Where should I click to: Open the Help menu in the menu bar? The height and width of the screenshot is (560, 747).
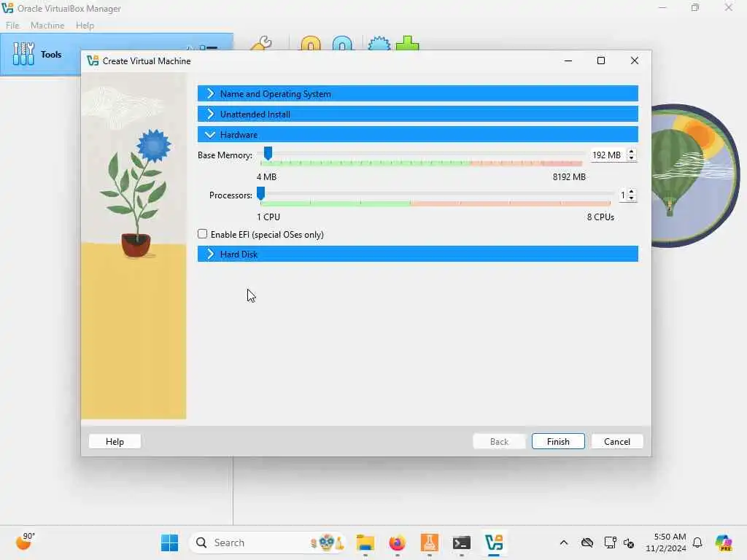point(85,26)
